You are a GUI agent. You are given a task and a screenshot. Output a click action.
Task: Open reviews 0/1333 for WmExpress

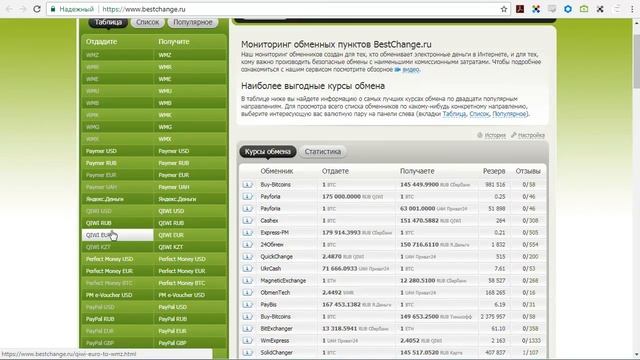click(531, 340)
